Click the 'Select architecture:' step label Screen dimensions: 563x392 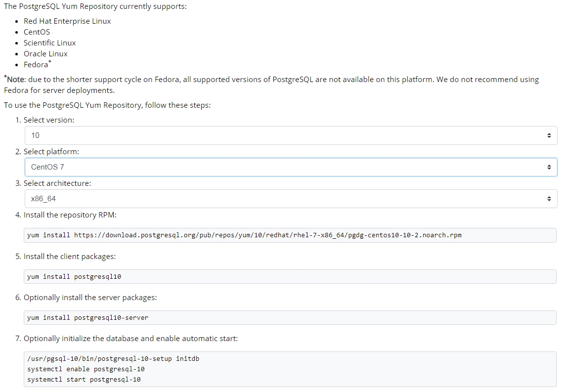[57, 183]
